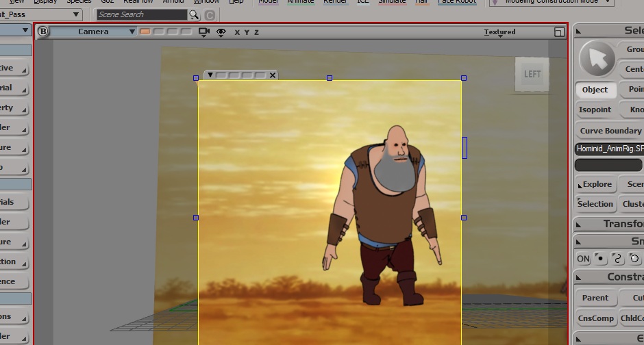644x345 pixels.
Task: Switch to the Animate module
Action: [x=301, y=1]
